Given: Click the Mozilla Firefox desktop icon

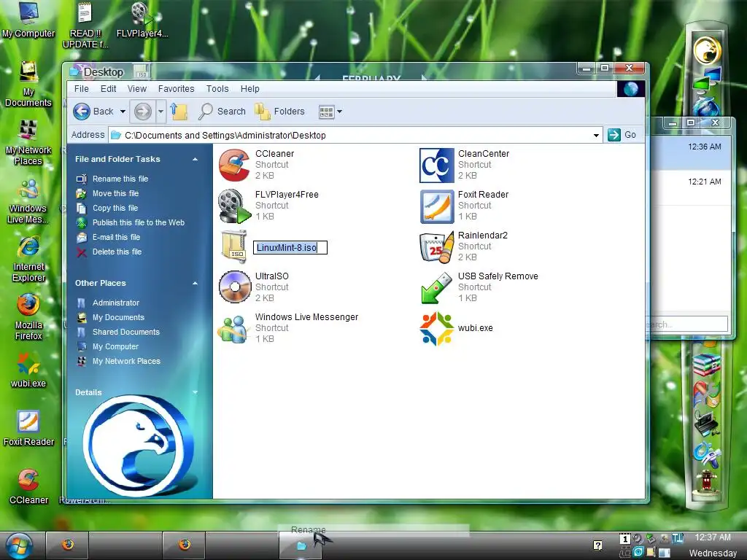Looking at the screenshot, I should coord(28,318).
